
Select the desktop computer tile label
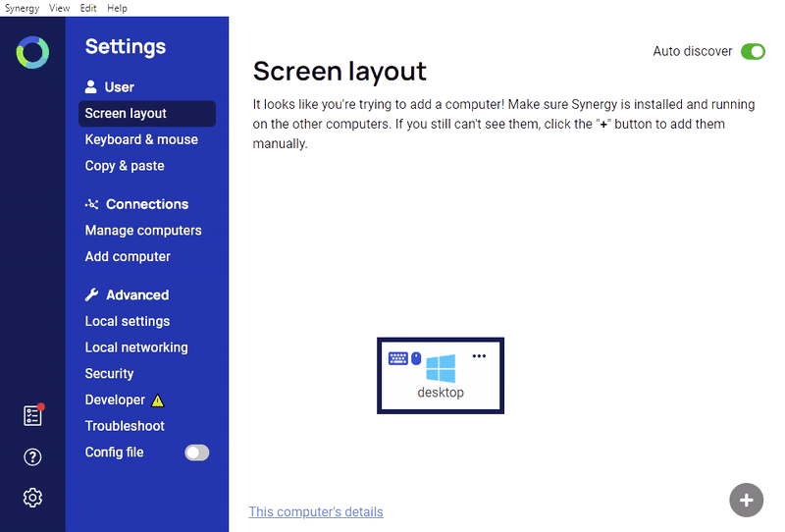[x=441, y=393]
